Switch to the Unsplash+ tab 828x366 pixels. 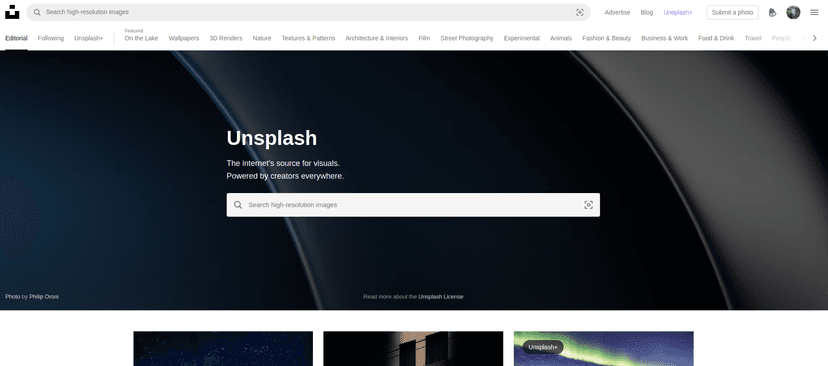click(89, 38)
